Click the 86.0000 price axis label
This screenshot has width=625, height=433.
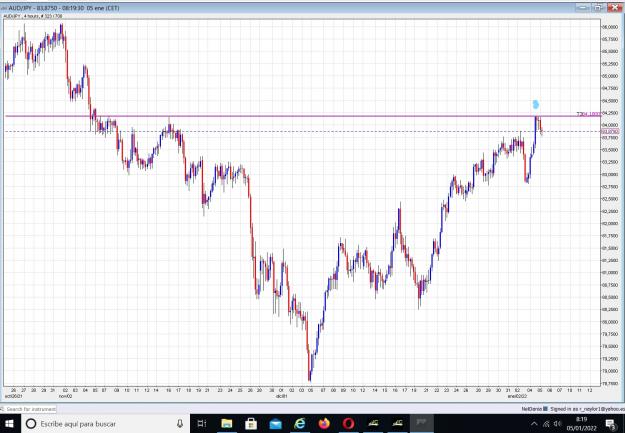point(610,27)
